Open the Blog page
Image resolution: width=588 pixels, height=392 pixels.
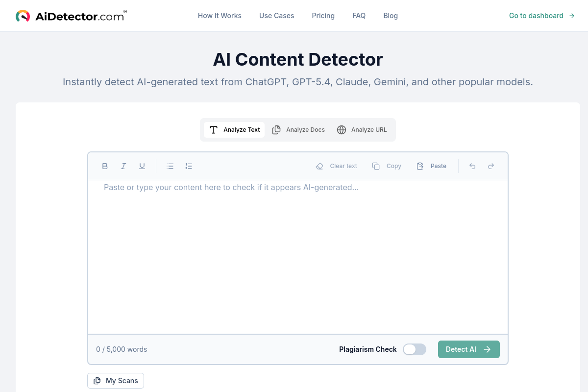point(391,16)
